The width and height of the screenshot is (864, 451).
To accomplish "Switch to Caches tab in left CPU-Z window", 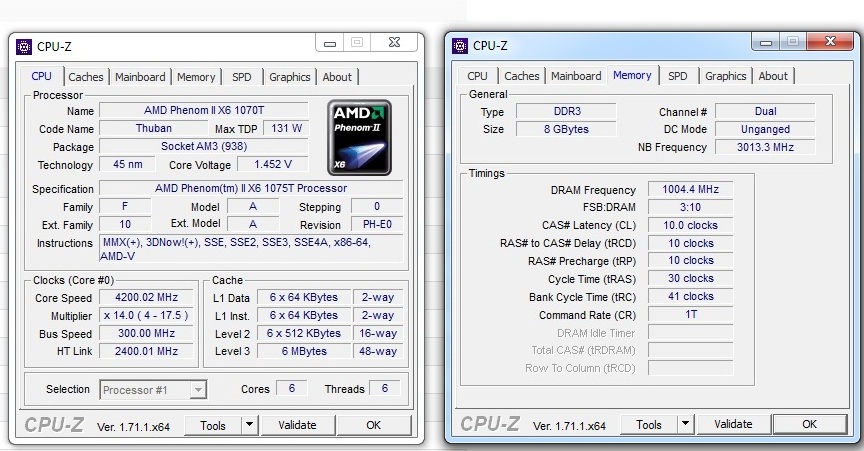I will (86, 77).
